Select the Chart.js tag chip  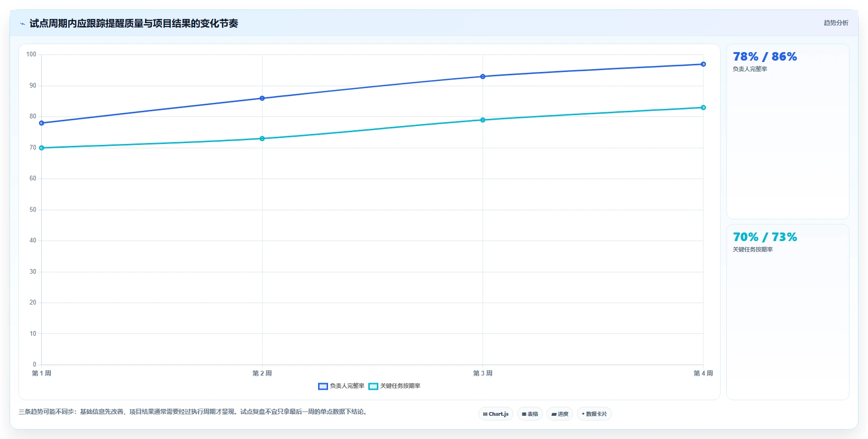[496, 414]
